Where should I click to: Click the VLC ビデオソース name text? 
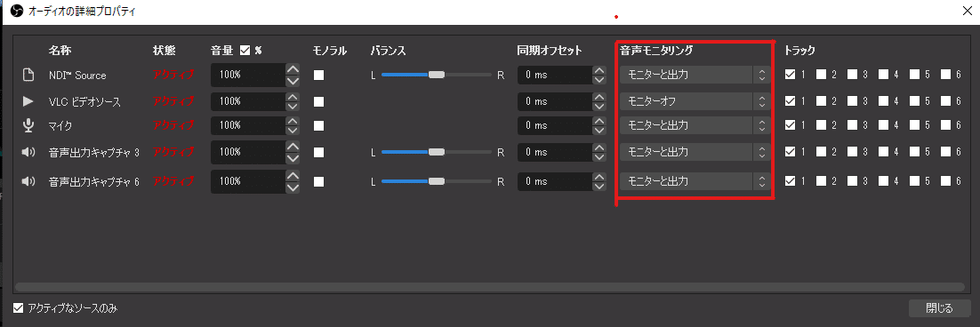coord(84,101)
